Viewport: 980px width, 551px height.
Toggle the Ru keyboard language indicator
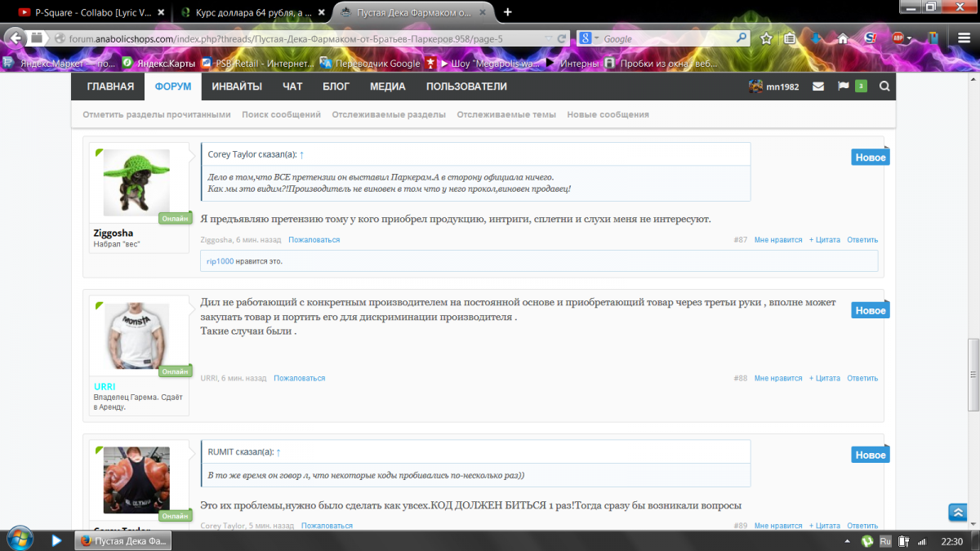(885, 541)
